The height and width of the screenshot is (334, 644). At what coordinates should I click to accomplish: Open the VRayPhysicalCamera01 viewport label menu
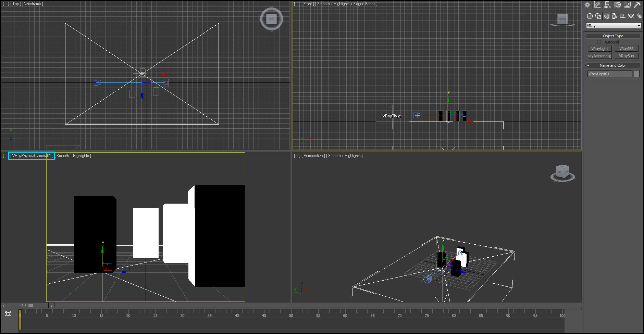coord(31,155)
